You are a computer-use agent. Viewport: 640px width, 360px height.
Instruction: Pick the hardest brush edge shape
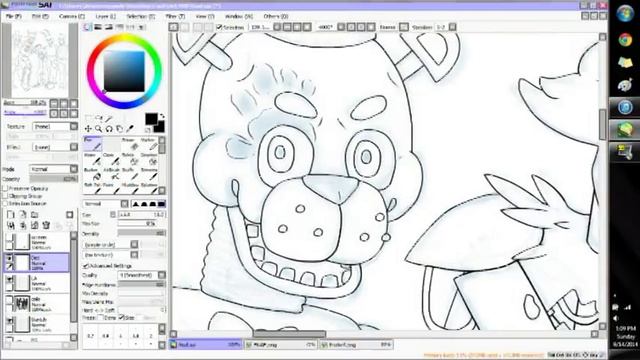pos(161,204)
